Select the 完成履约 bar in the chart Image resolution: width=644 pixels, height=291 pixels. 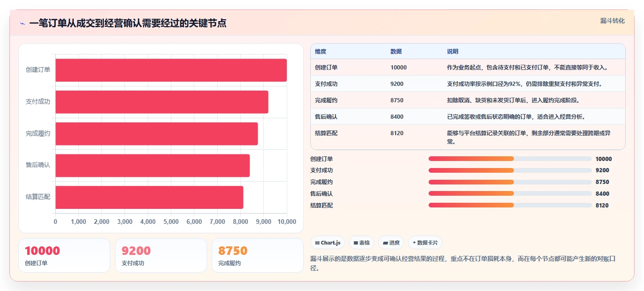point(157,134)
